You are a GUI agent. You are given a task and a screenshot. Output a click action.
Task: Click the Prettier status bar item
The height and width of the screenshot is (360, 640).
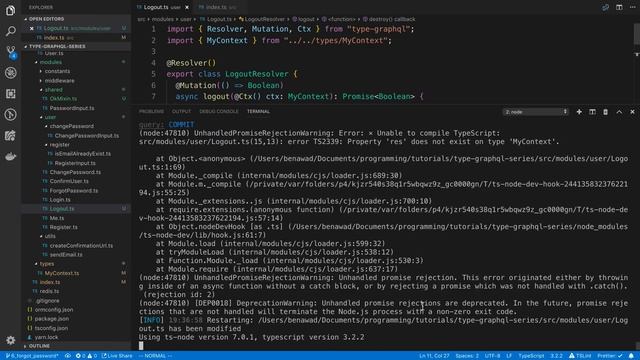point(610,356)
